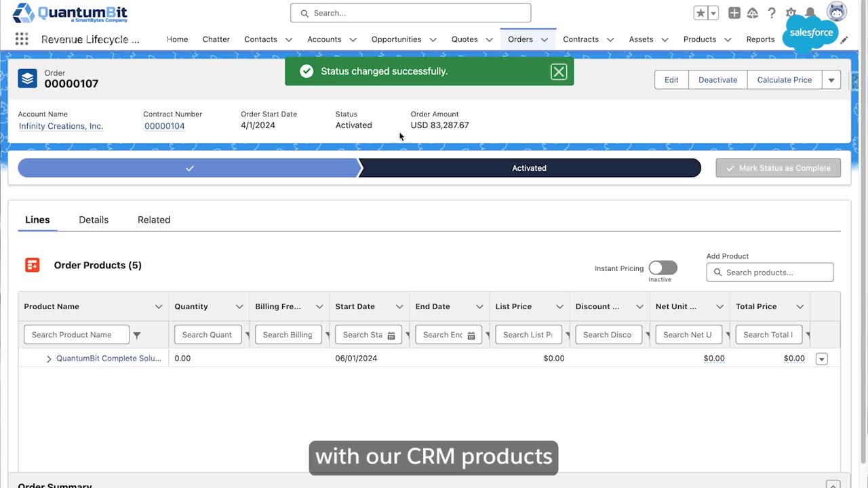The height and width of the screenshot is (488, 868).
Task: Click the Deactivate button
Action: [x=718, y=80]
